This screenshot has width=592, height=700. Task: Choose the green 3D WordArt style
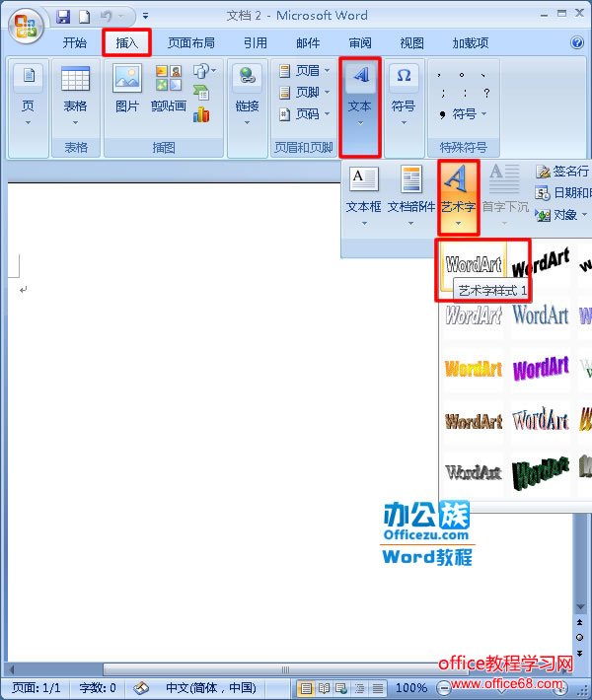point(541,473)
